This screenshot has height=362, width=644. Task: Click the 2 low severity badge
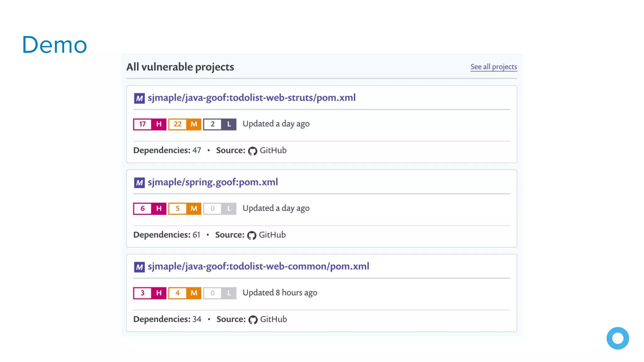coord(219,124)
